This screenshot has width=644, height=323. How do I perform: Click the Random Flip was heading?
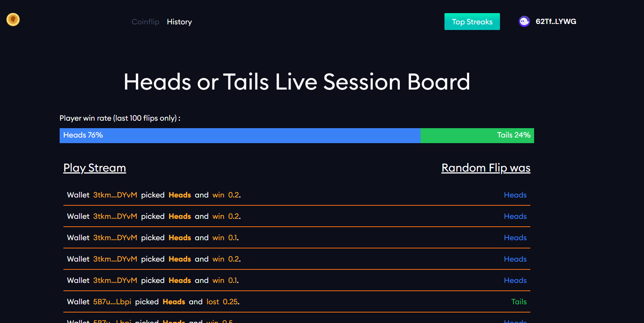tap(486, 168)
